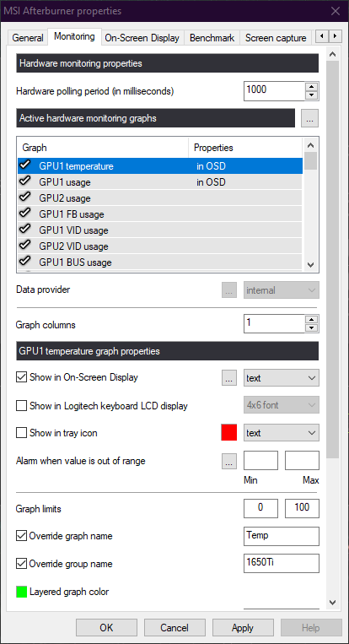Close the MSI Afterburner properties window
This screenshot has width=349, height=644.
pos(335,11)
